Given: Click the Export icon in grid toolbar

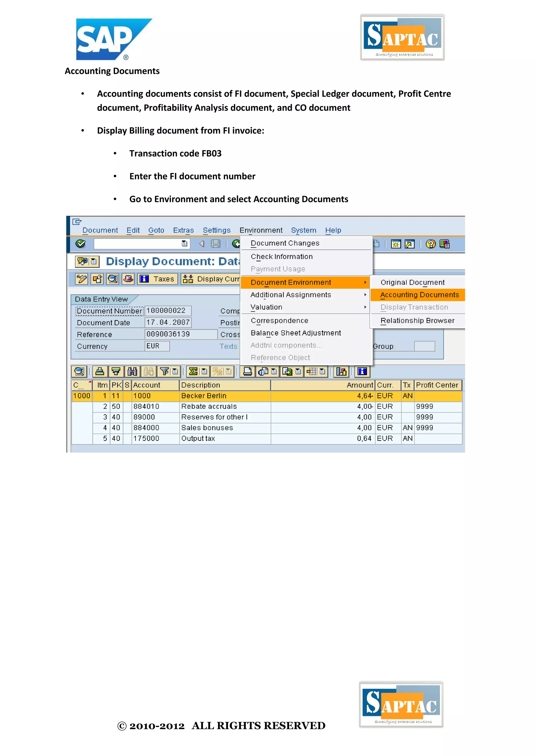Looking at the screenshot, I should pos(287,372).
